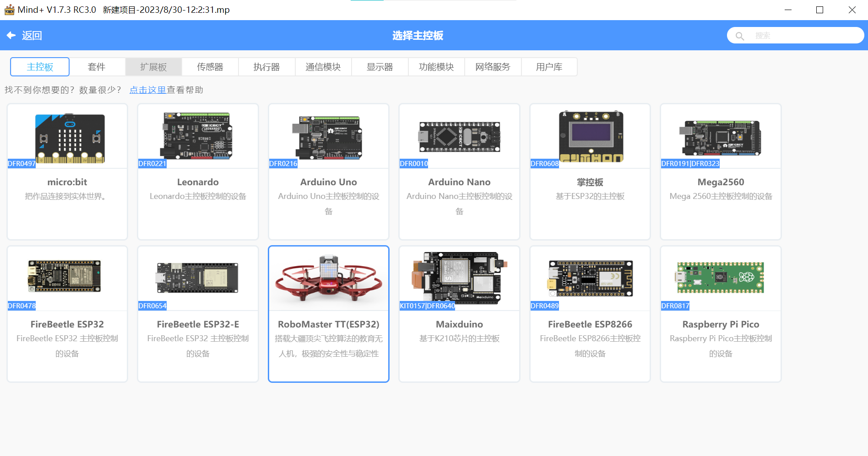Click the DFR0654 product code tag
This screenshot has width=868, height=456.
(152, 306)
